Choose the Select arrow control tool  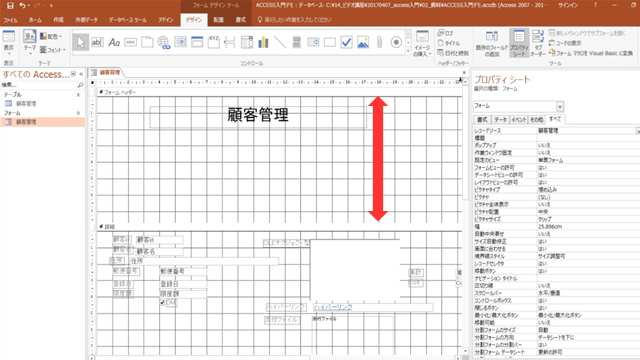(x=80, y=42)
